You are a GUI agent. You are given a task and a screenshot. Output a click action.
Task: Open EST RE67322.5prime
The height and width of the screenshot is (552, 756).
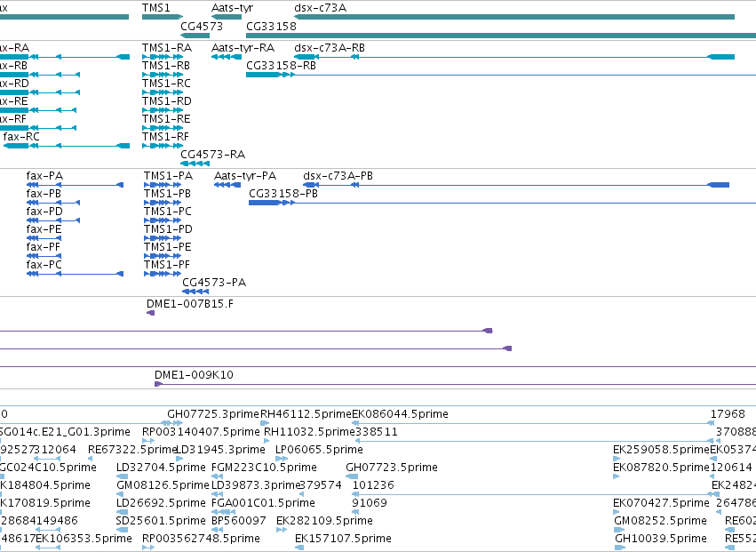(132, 450)
